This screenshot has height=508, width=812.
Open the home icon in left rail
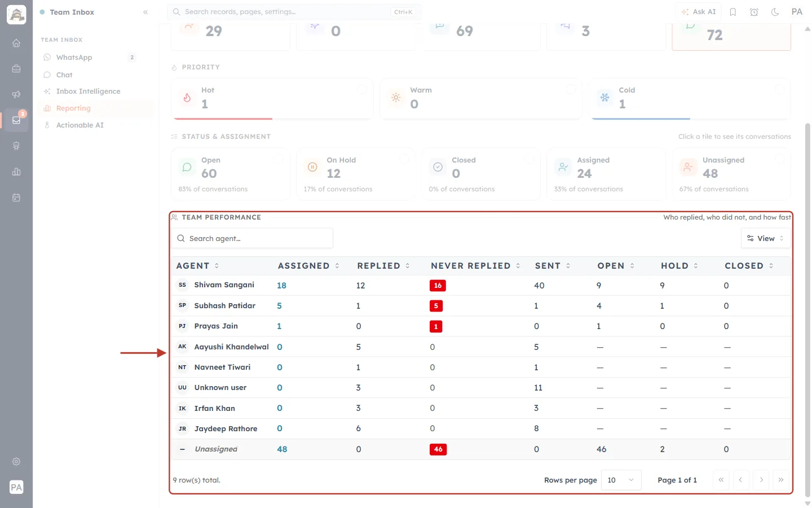16,43
